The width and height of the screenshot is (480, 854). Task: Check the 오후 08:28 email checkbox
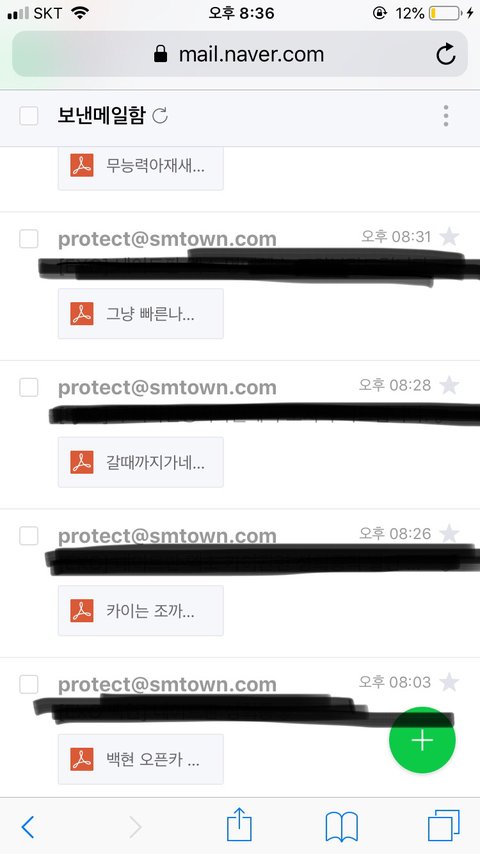pyautogui.click(x=29, y=387)
